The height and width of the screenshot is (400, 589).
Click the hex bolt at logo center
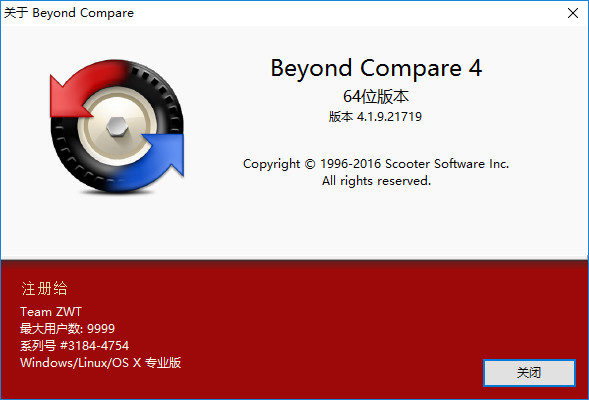[117, 126]
